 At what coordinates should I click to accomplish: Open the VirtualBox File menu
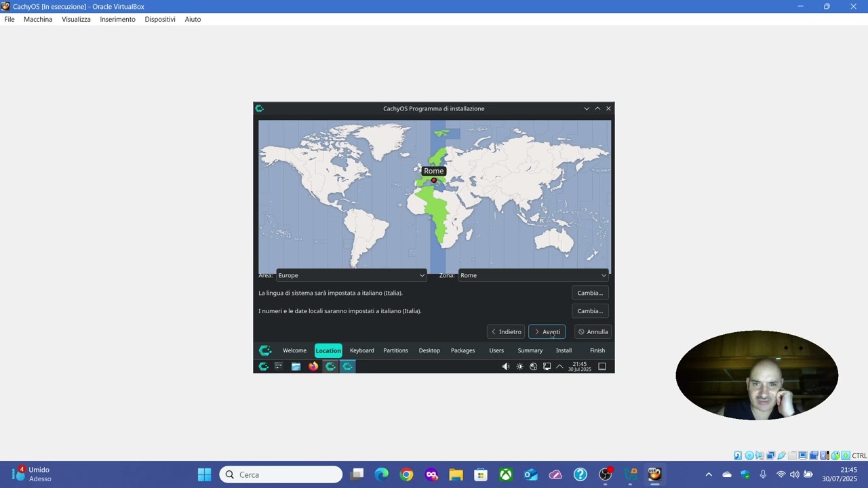pos(9,19)
